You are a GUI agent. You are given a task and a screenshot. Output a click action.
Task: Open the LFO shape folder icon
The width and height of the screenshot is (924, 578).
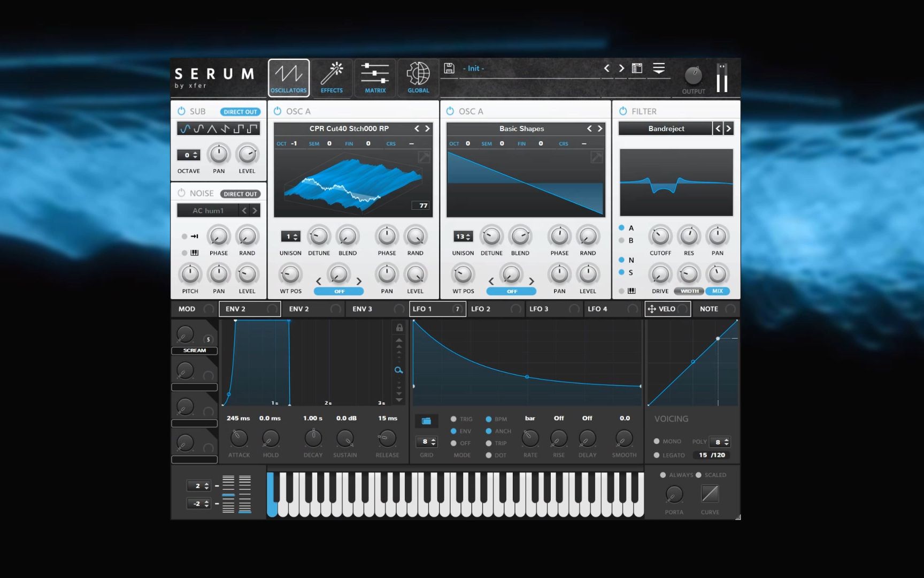[x=426, y=421]
